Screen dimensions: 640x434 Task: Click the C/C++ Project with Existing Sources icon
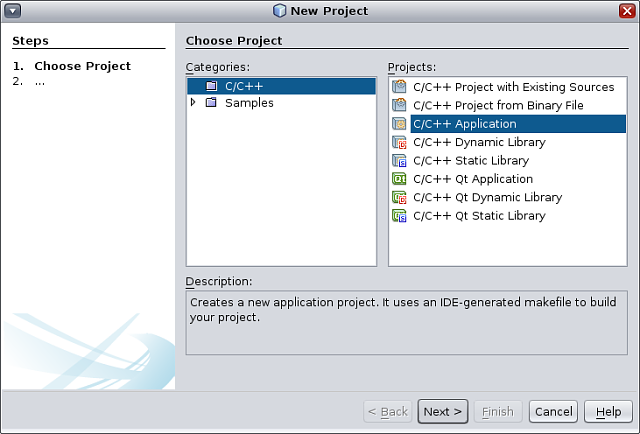pyautogui.click(x=400, y=88)
